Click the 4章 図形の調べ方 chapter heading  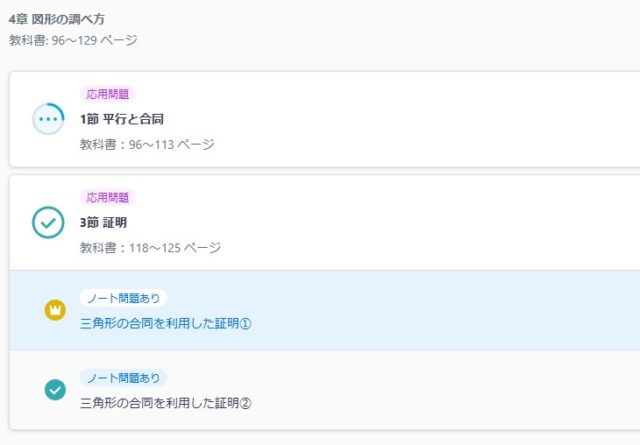56,19
